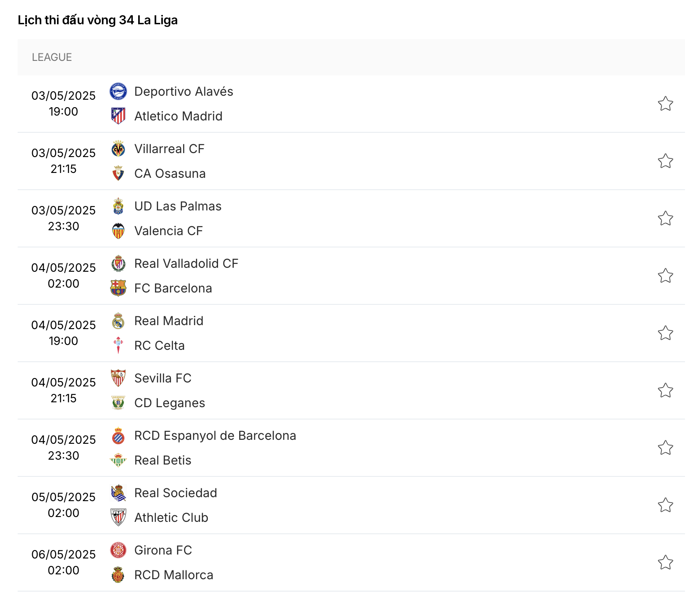Click the Deportivo Alavés club crest
This screenshot has height=592, width=700.
118,91
